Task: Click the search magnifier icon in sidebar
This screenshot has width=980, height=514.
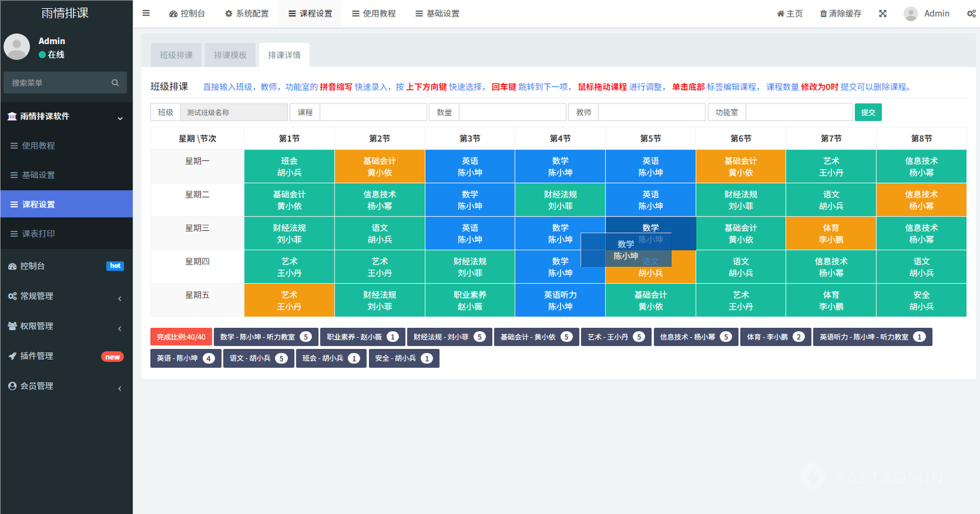Action: (x=115, y=83)
